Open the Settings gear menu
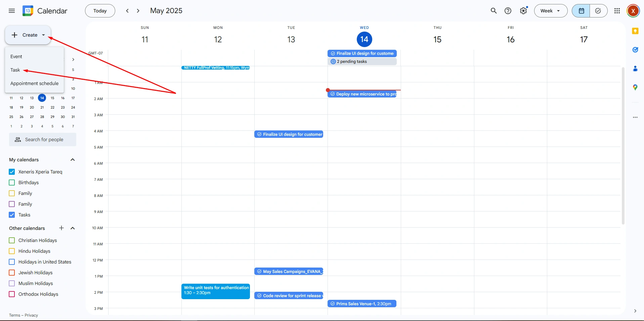This screenshot has height=321, width=644. [x=523, y=11]
